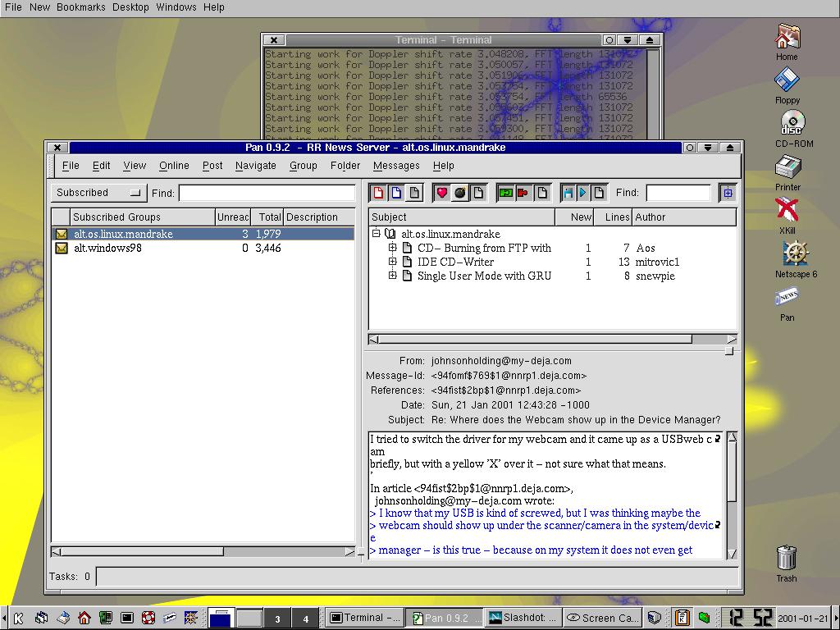Image resolution: width=840 pixels, height=630 pixels.
Task: Expand the CD-Burning from FTP thread
Action: [x=393, y=248]
